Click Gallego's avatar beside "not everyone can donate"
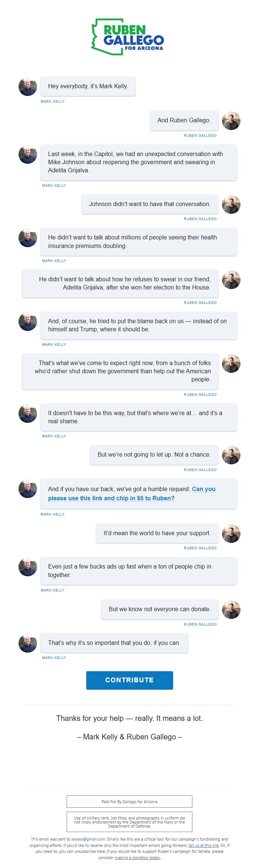This screenshot has width=259, height=868. point(231,610)
